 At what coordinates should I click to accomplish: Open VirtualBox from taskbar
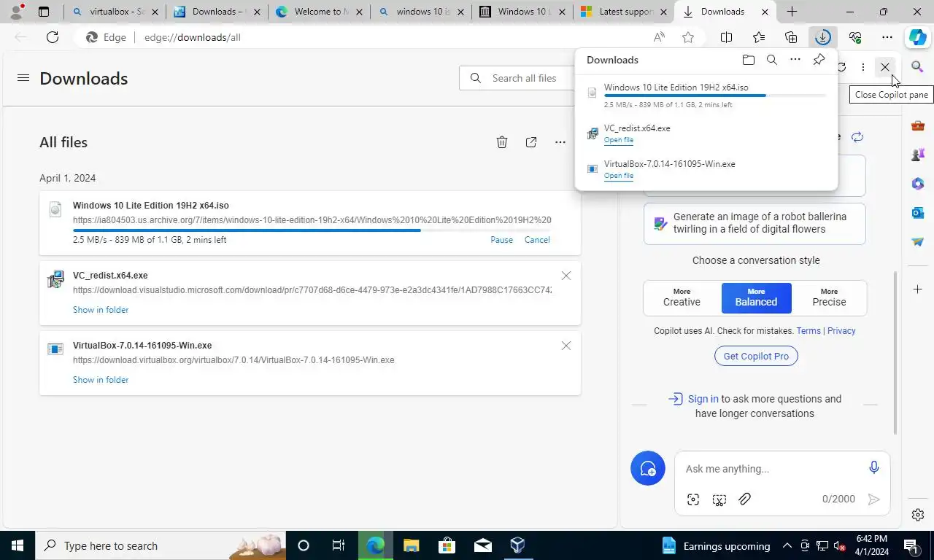click(517, 545)
